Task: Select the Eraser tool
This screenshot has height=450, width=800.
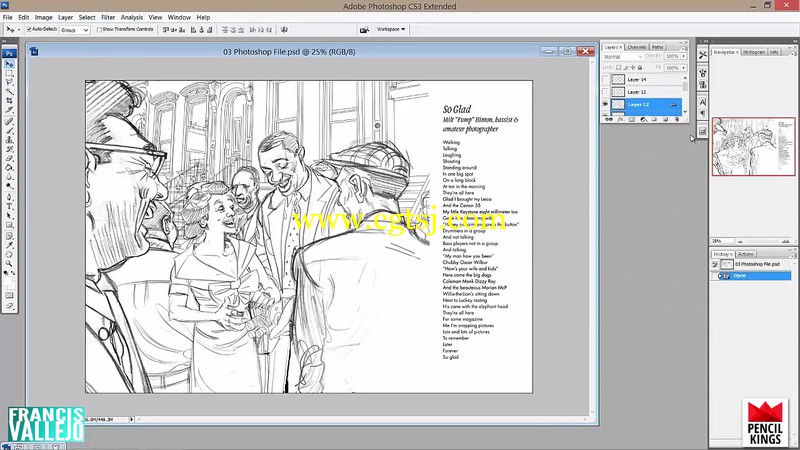Action: point(9,158)
